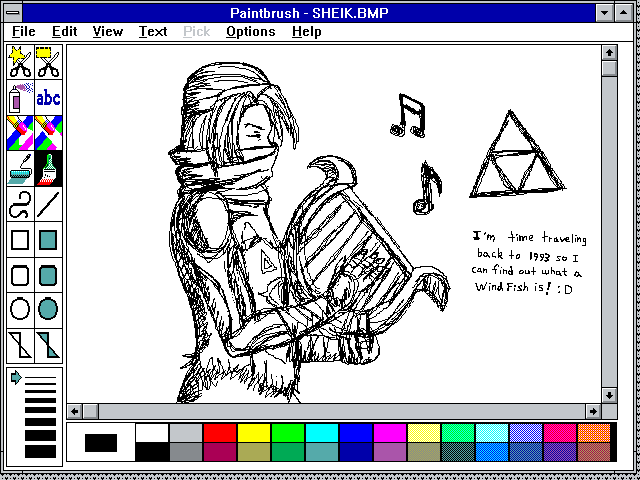Pick the pale yellow color swatch

click(x=424, y=433)
